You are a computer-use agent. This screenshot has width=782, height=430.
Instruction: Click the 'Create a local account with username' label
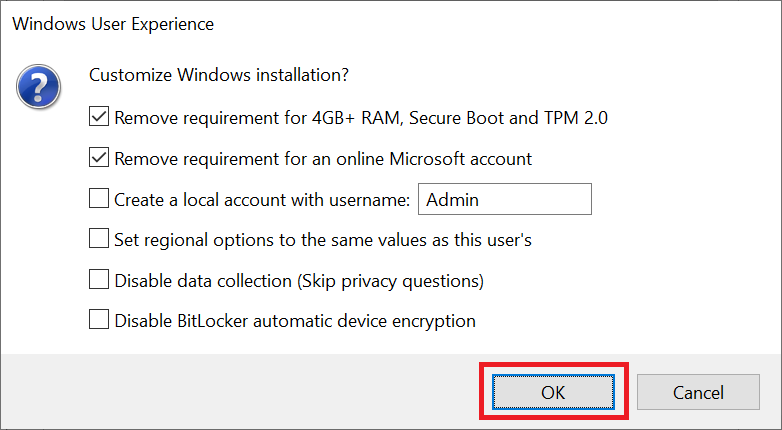point(262,199)
